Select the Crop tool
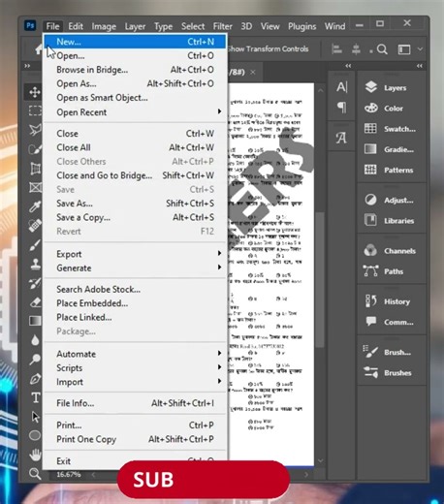444x504 pixels. (35, 169)
